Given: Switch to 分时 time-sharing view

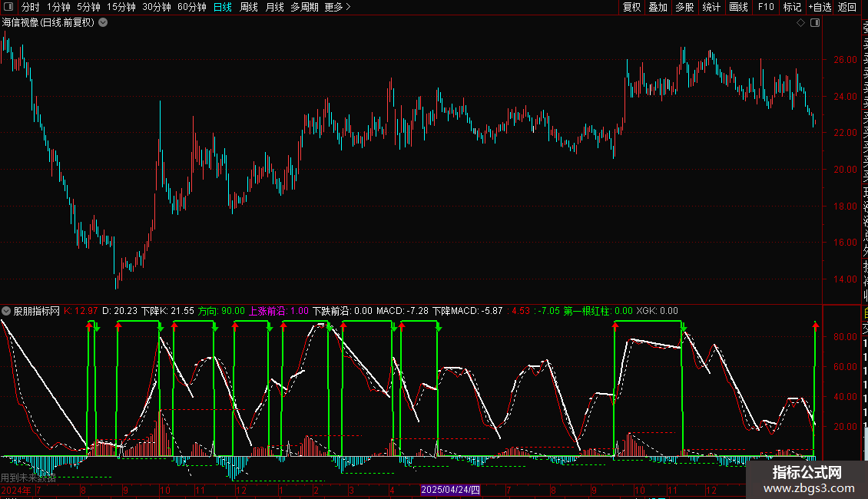Looking at the screenshot, I should [30, 7].
